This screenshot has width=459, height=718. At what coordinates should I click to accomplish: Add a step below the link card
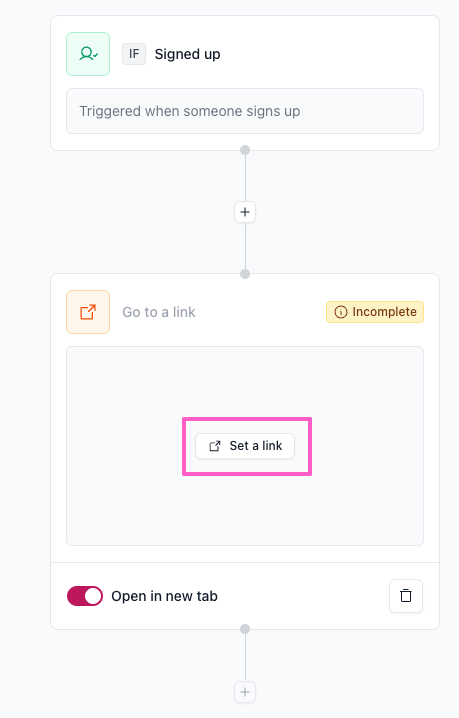pos(245,692)
